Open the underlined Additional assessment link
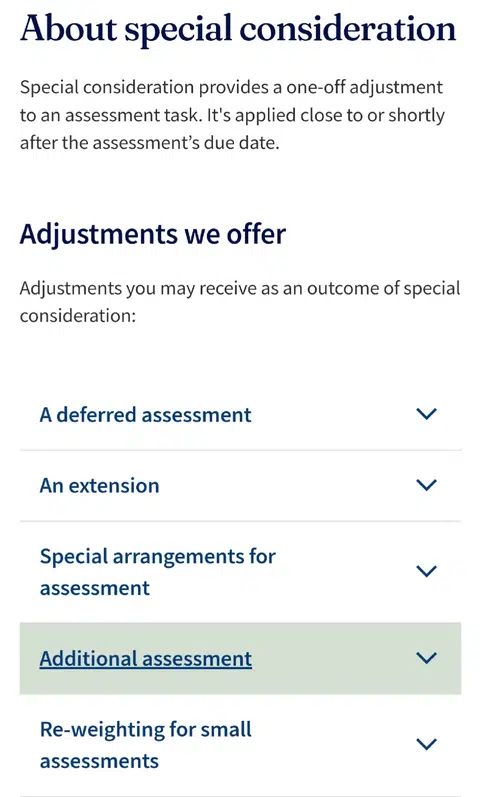480x797 pixels. 145,659
